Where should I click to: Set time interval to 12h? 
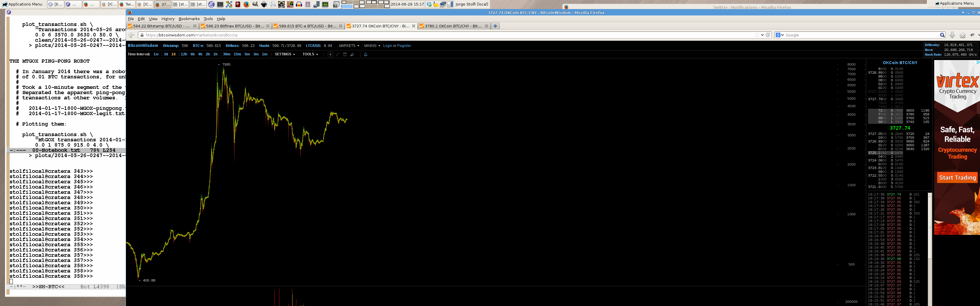pos(184,54)
